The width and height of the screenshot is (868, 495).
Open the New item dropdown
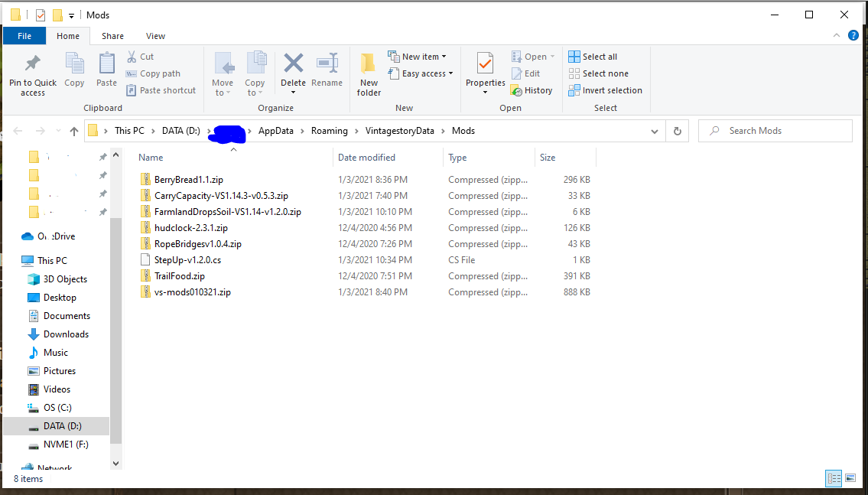pos(417,57)
